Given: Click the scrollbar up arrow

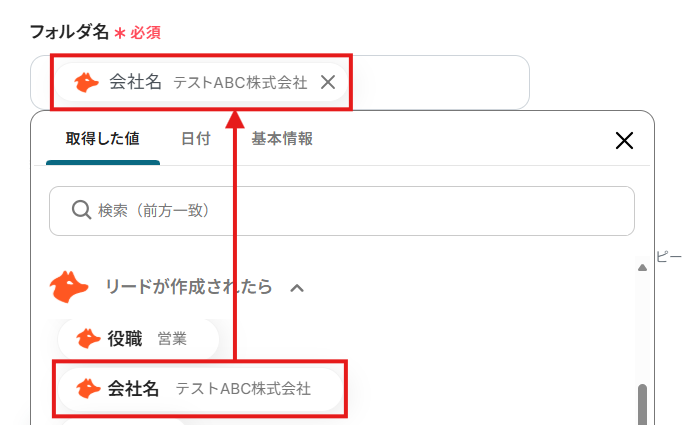Looking at the screenshot, I should tap(642, 268).
